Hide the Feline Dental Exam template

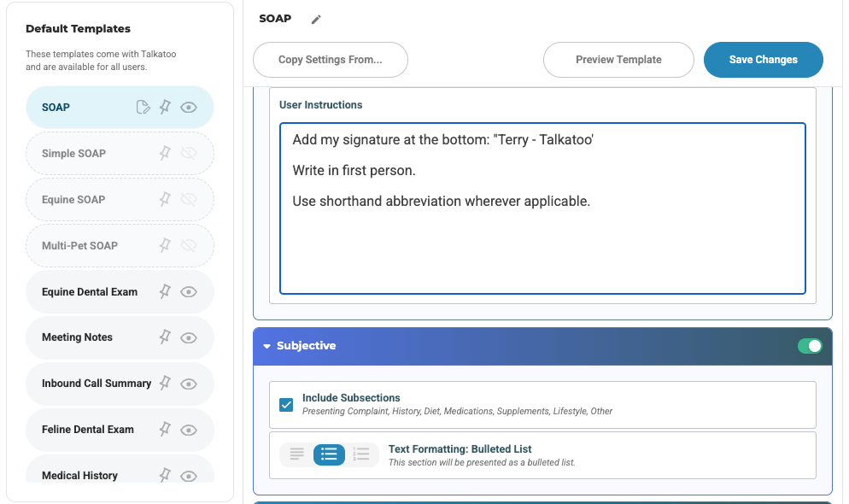tap(189, 430)
